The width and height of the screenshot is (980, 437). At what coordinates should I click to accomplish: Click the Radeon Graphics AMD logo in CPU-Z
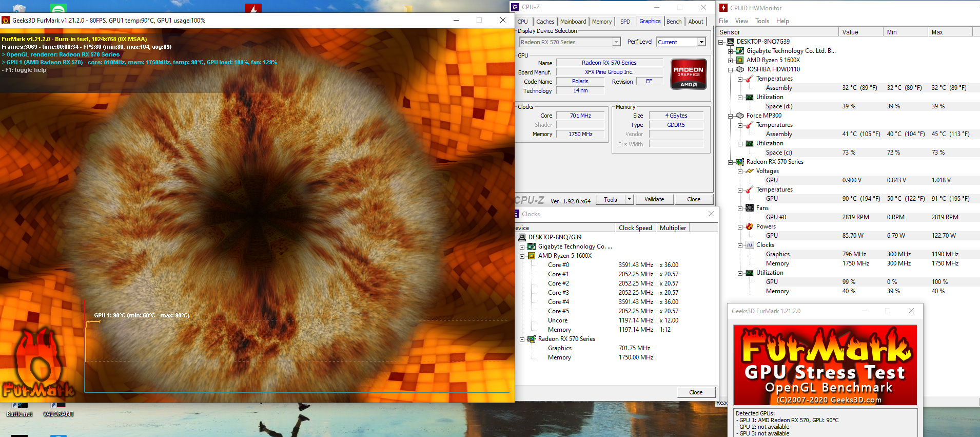[689, 74]
